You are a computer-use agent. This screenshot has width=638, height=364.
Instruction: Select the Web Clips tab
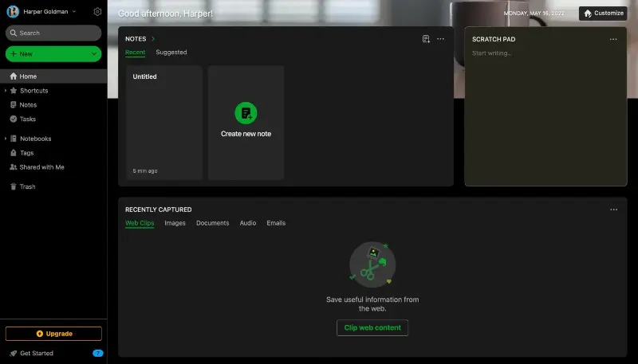140,223
